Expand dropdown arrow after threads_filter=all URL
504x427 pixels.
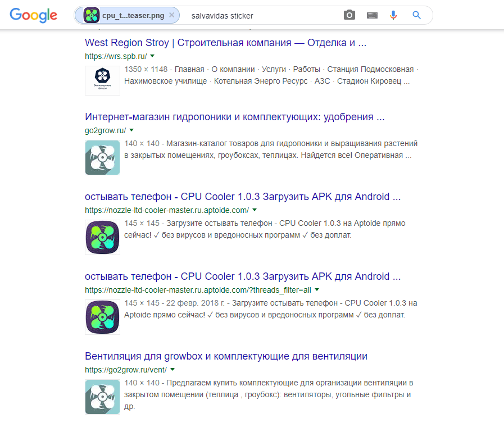pos(317,289)
